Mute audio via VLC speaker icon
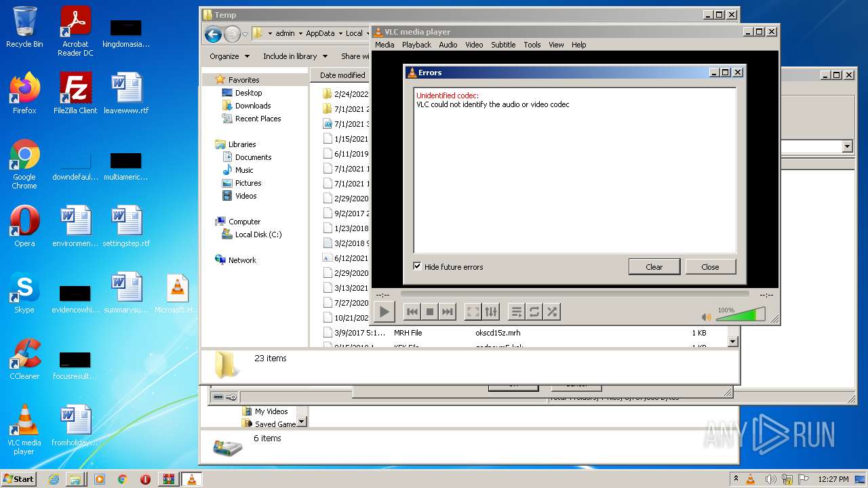Image resolution: width=868 pixels, height=488 pixels. 707,317
